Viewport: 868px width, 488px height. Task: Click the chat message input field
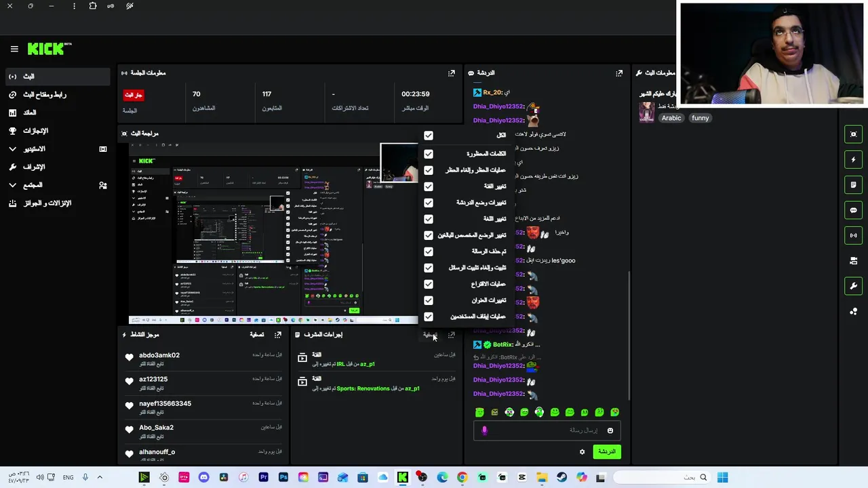tap(547, 430)
